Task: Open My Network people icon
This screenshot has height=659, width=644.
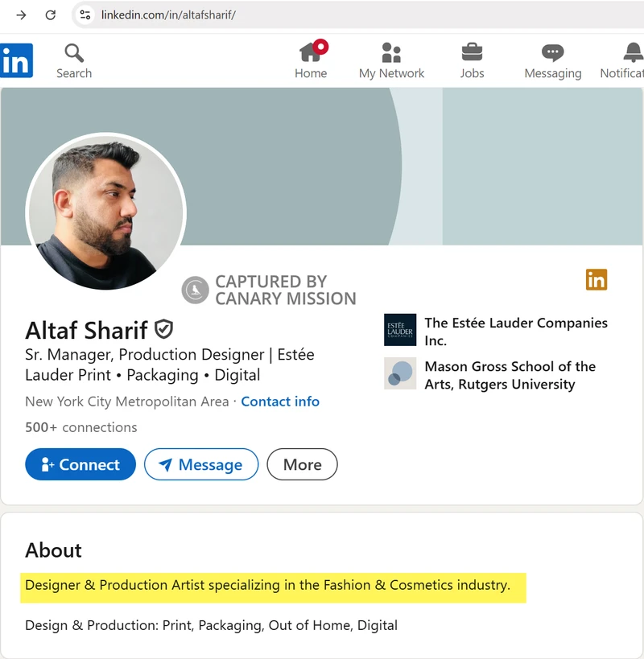Action: pyautogui.click(x=391, y=52)
